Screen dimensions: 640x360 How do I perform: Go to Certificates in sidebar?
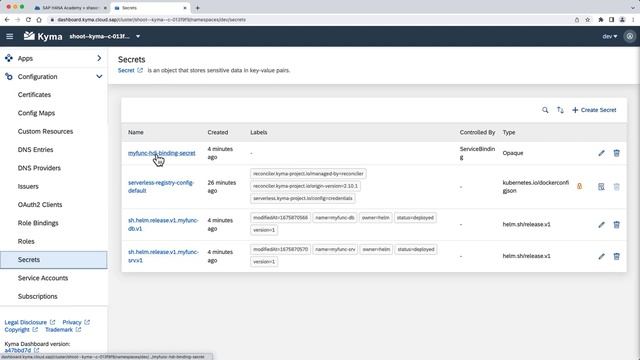pos(34,95)
